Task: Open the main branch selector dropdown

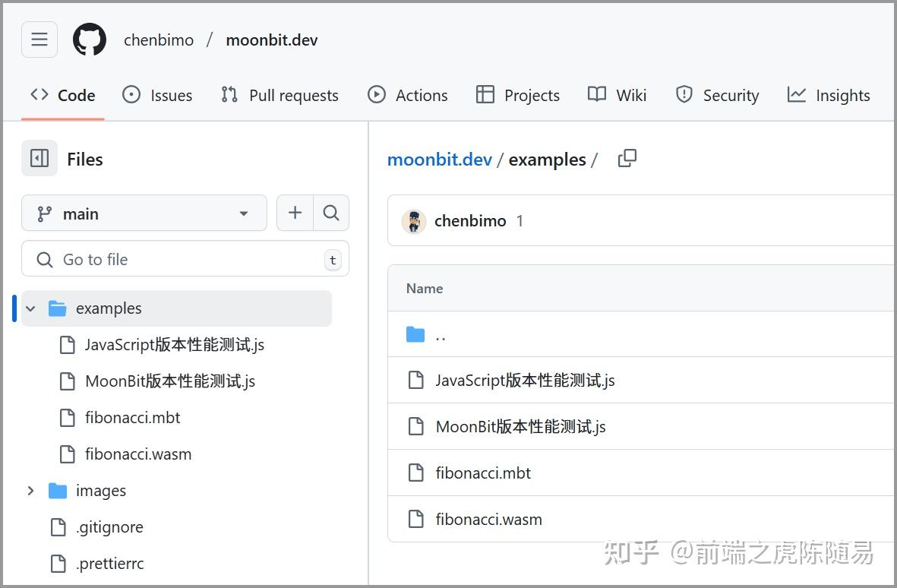Action: click(x=144, y=213)
